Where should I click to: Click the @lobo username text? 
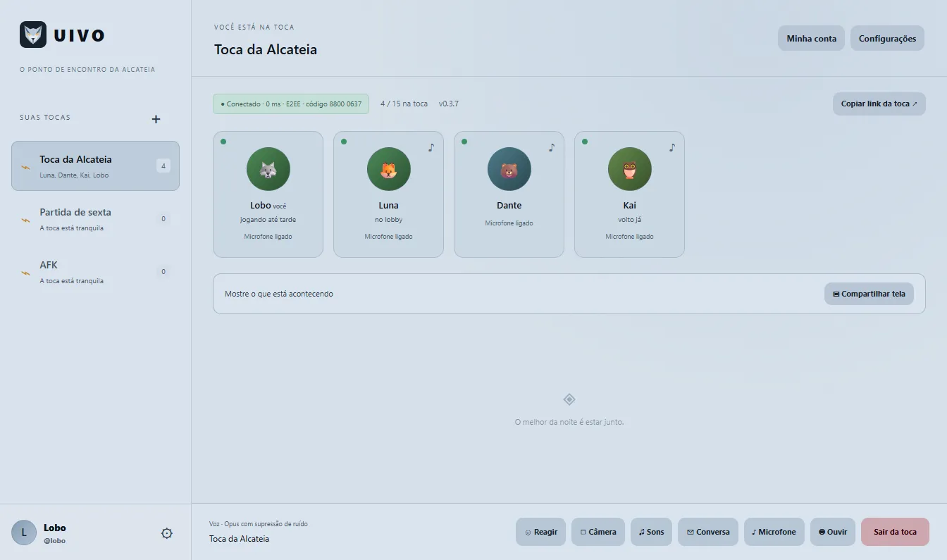coord(54,541)
